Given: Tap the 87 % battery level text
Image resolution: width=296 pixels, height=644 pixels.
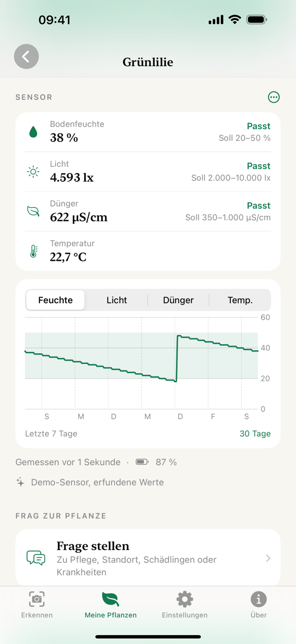Looking at the screenshot, I should (x=166, y=462).
